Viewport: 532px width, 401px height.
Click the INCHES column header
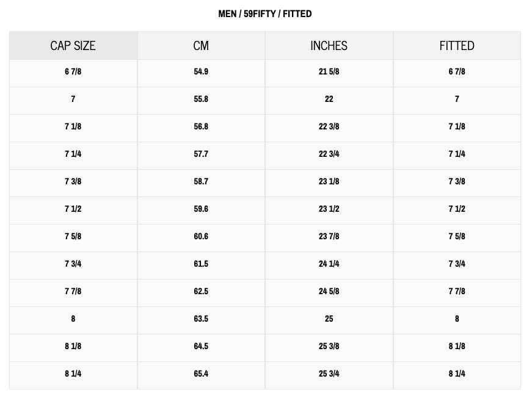point(329,46)
